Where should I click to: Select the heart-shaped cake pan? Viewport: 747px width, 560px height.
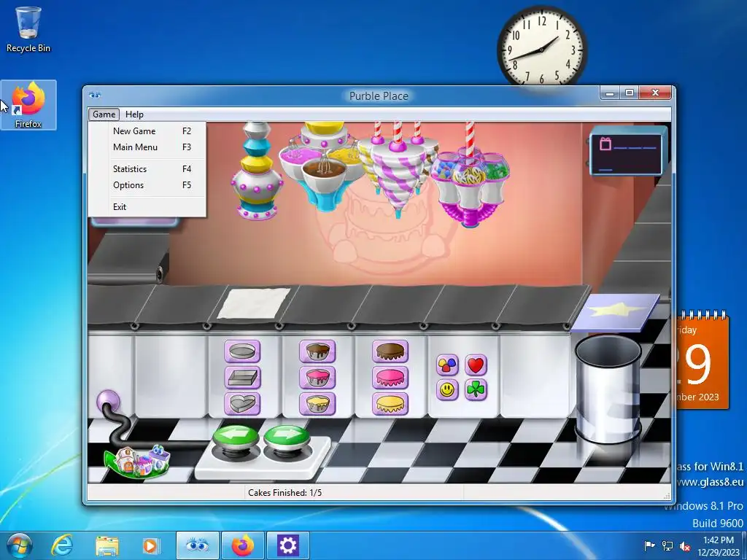[x=242, y=404]
